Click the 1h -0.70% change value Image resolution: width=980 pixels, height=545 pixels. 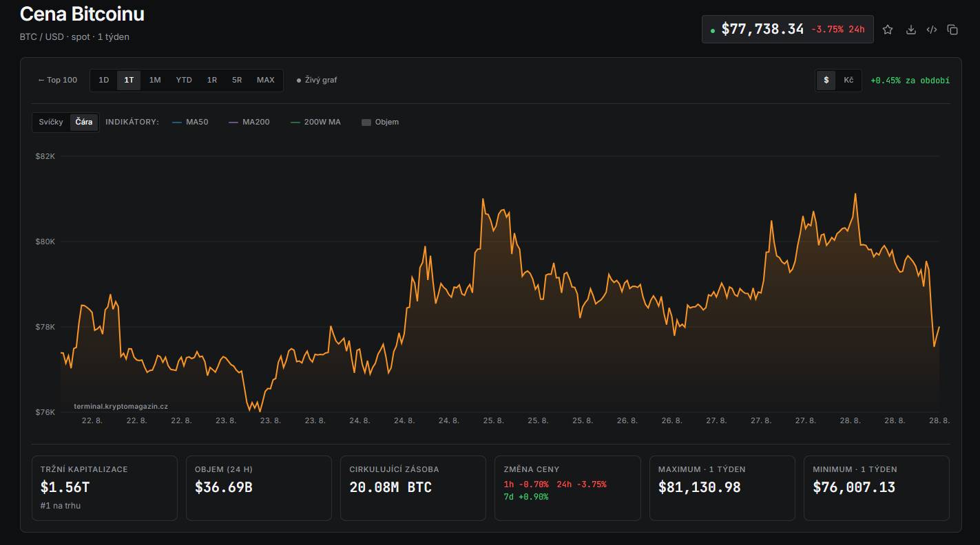[526, 484]
